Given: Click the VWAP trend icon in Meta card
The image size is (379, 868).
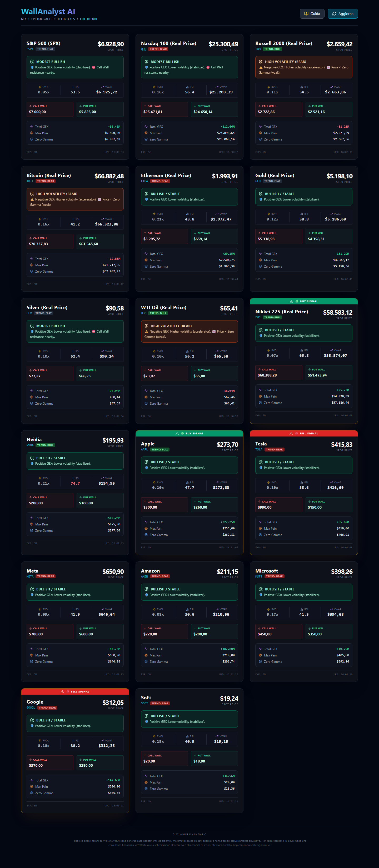Looking at the screenshot, I should tap(102, 609).
